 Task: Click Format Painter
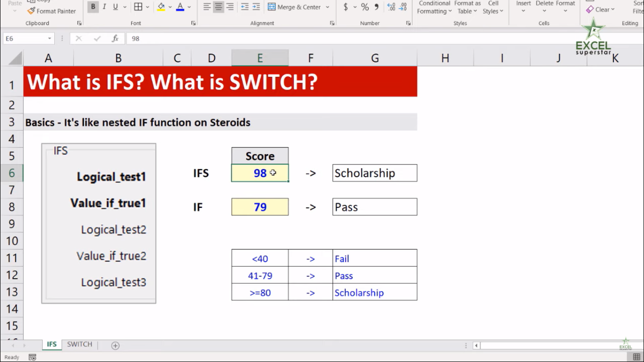52,11
